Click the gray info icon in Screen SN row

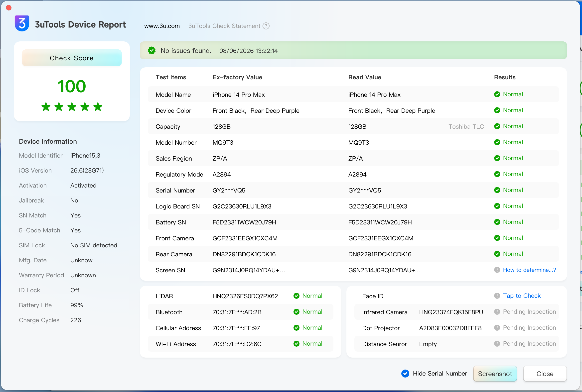(497, 270)
